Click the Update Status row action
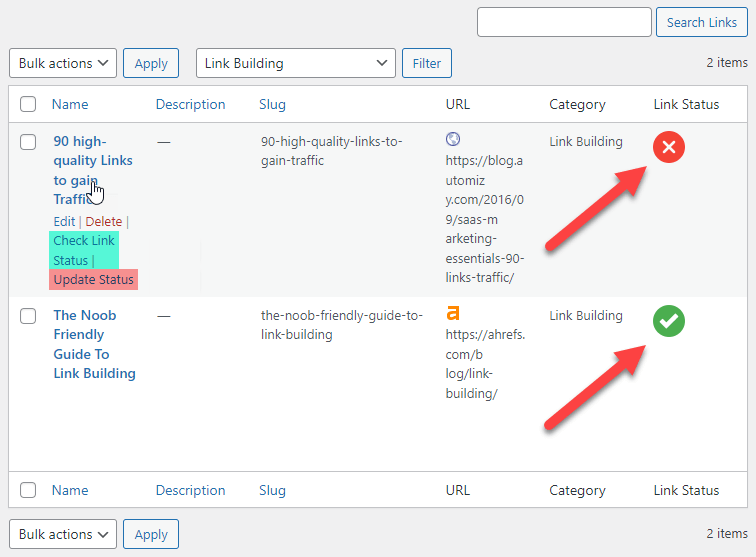 (93, 279)
